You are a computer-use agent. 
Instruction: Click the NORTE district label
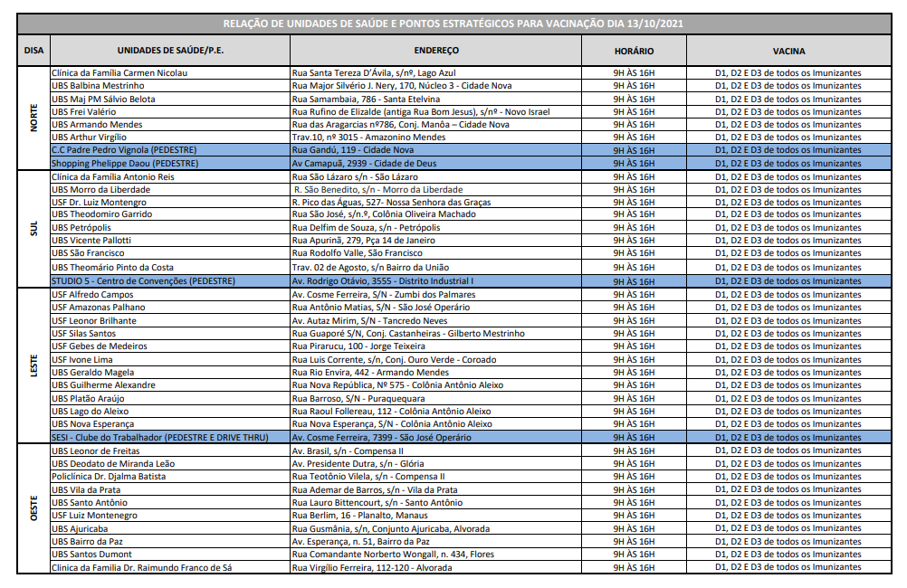coord(33,118)
